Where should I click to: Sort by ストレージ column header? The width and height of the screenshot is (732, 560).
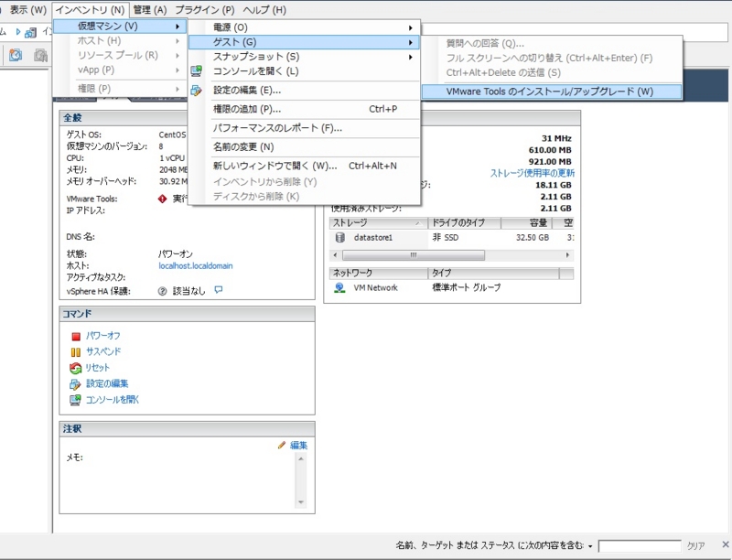click(x=379, y=223)
